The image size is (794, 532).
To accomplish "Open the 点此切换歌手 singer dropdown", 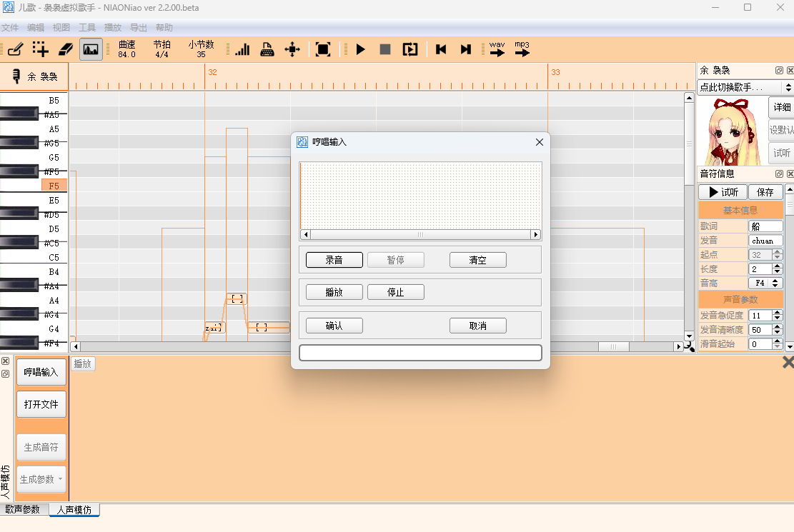I will pos(746,87).
